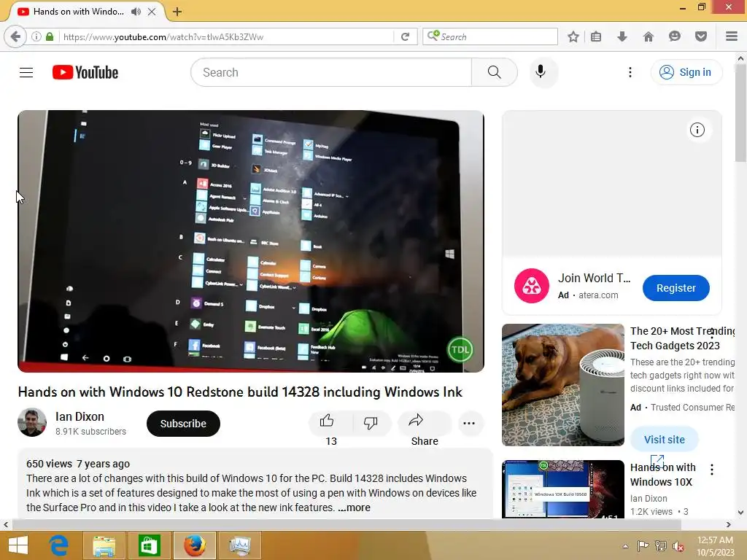The height and width of the screenshot is (560, 747).
Task: Sign in to YouTube
Action: pos(686,72)
